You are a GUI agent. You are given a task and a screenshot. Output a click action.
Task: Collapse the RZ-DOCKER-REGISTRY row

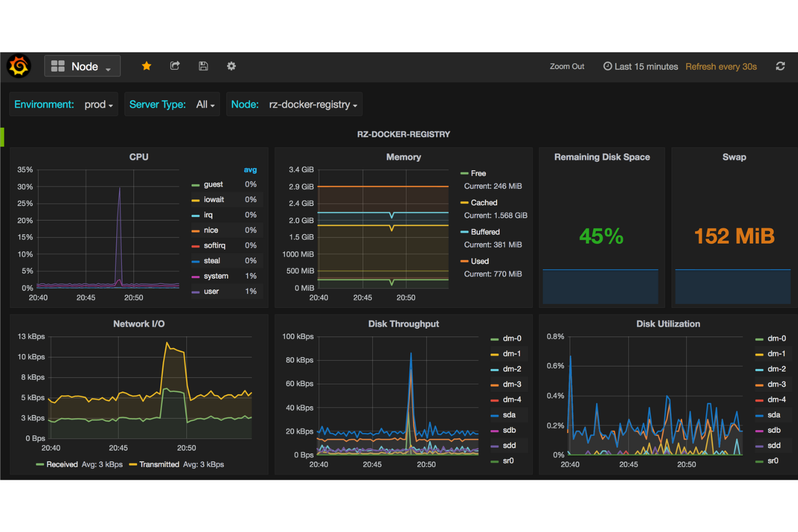click(x=403, y=134)
